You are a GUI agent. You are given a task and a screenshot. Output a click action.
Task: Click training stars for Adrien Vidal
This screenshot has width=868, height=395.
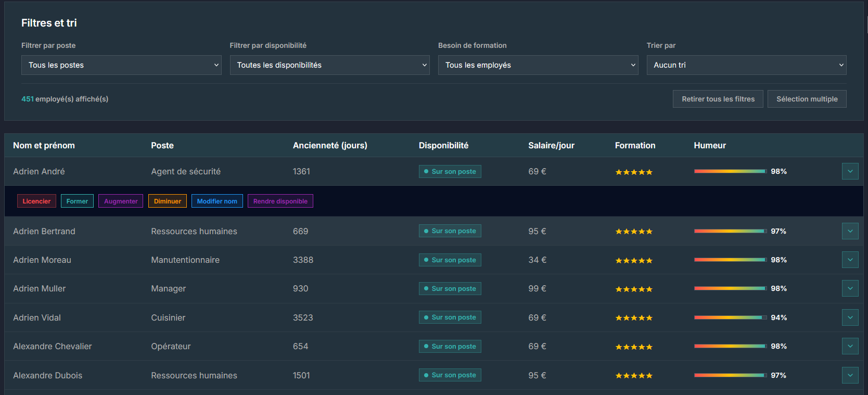(x=634, y=318)
